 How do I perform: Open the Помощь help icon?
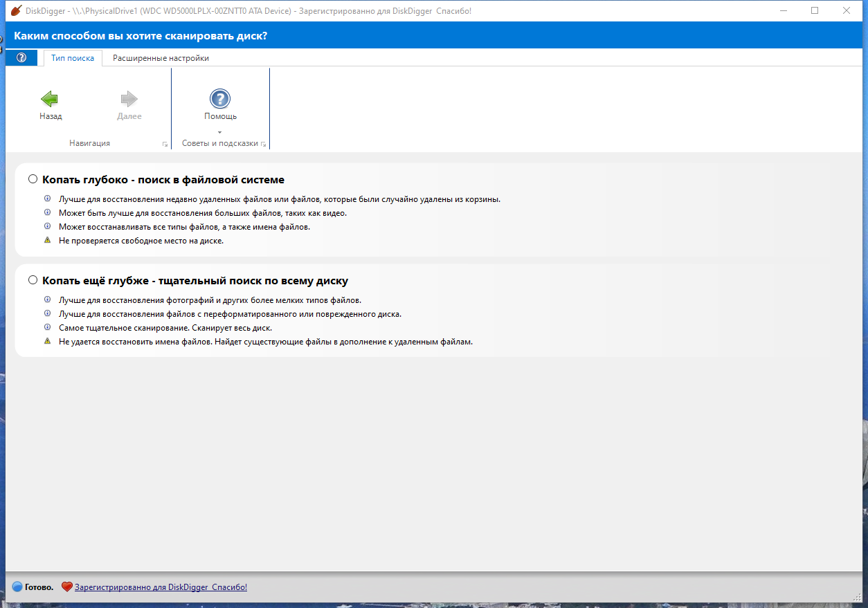click(220, 99)
